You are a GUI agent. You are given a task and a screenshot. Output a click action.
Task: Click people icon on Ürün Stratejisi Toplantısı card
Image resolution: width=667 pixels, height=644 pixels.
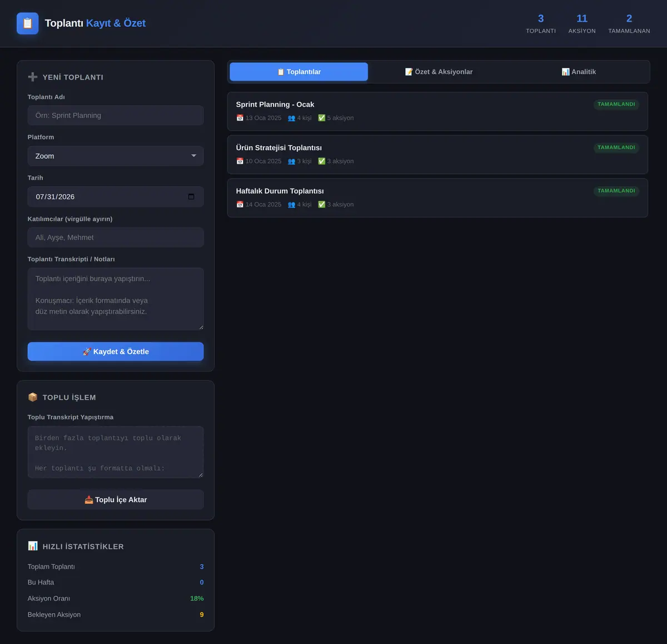(x=291, y=161)
